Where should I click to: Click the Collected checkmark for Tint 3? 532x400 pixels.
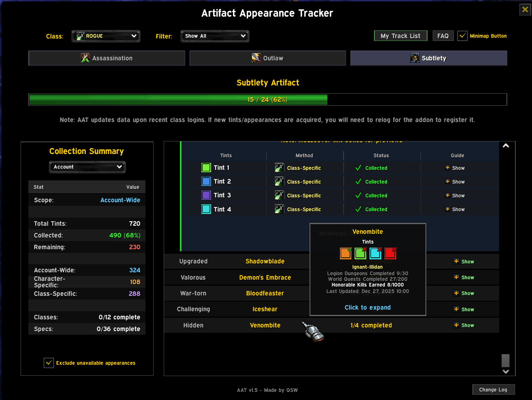point(358,195)
